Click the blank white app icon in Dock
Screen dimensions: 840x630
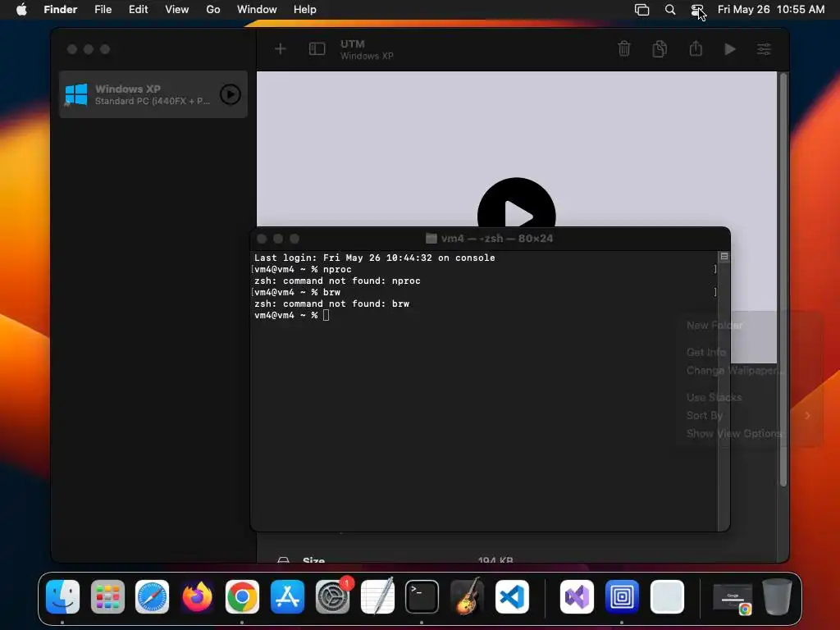click(667, 596)
